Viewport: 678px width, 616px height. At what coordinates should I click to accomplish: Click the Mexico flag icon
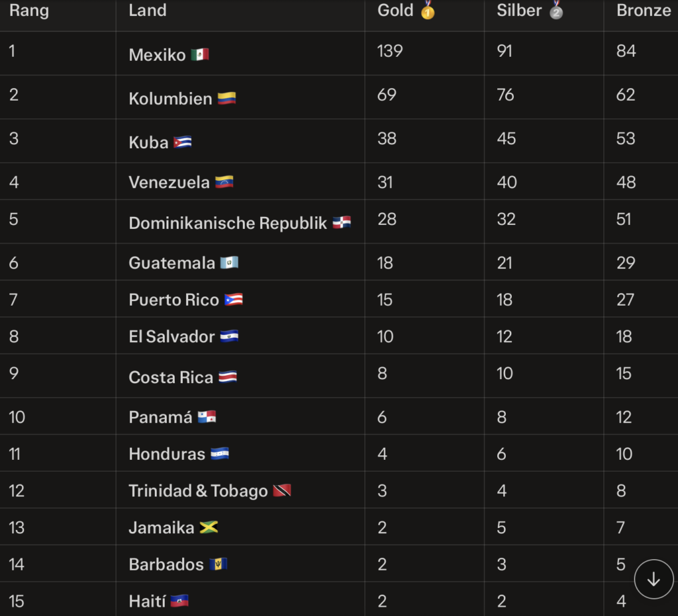pos(200,54)
